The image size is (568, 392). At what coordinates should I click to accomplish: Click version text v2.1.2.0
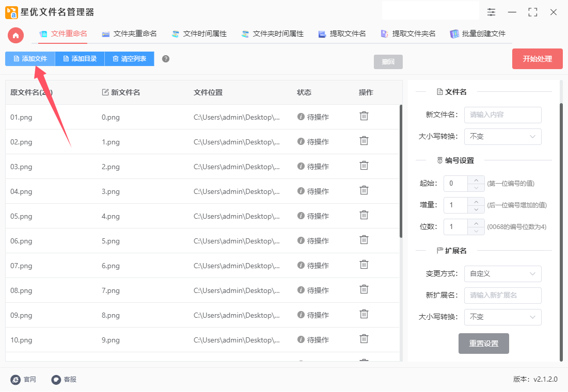click(546, 379)
